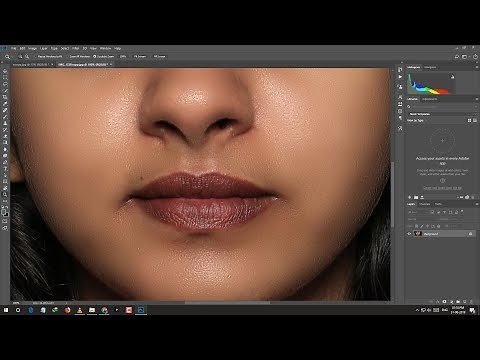Toggle the Zoom All Windows checkbox
The height and width of the screenshot is (360, 480).
click(x=68, y=57)
